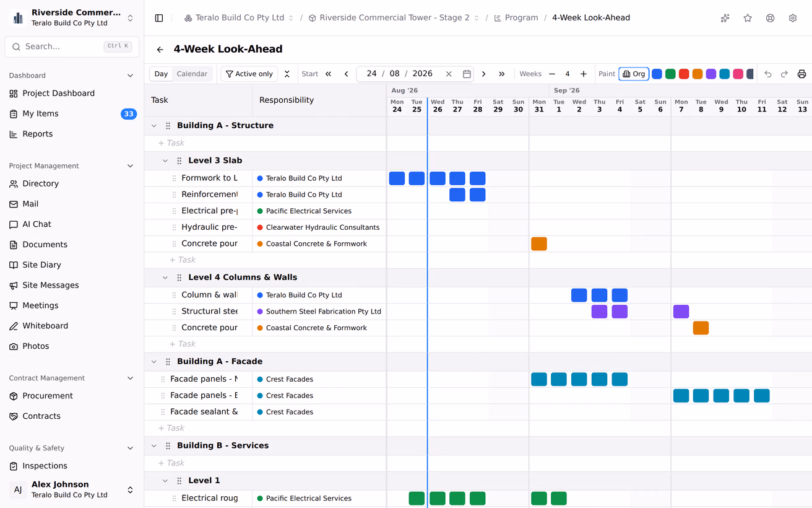Collapse the Contract Management sidebar section
This screenshot has height=508, width=812.
(x=130, y=379)
